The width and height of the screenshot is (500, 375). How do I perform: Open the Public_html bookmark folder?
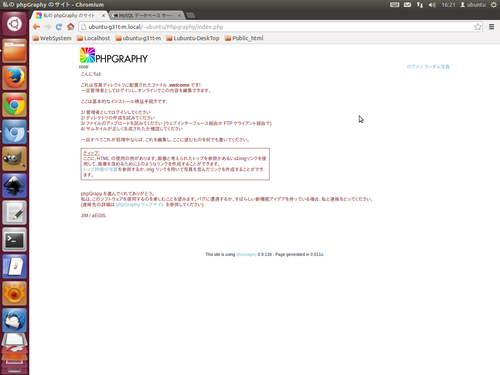click(x=244, y=38)
